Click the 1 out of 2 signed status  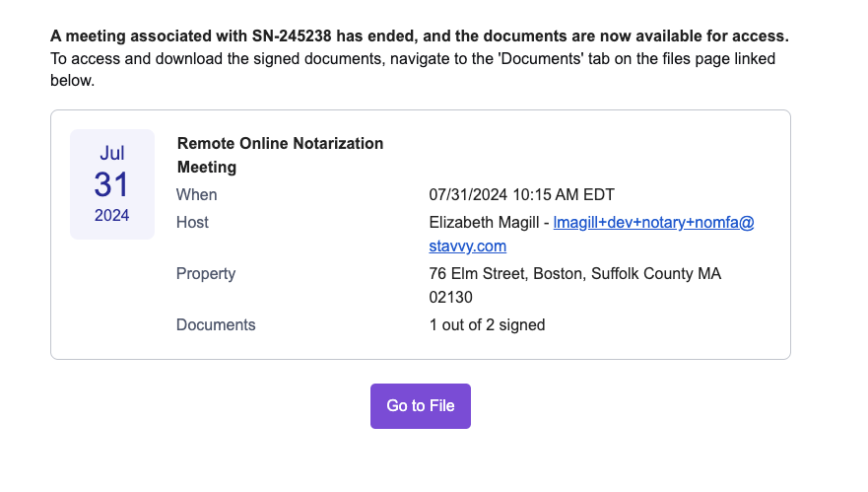487,324
